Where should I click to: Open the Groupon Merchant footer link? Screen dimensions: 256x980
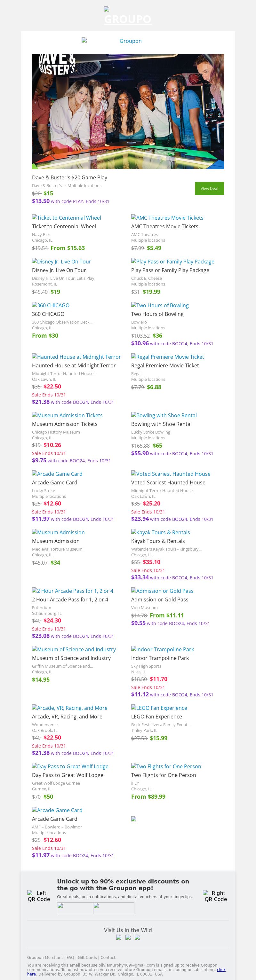45,957
